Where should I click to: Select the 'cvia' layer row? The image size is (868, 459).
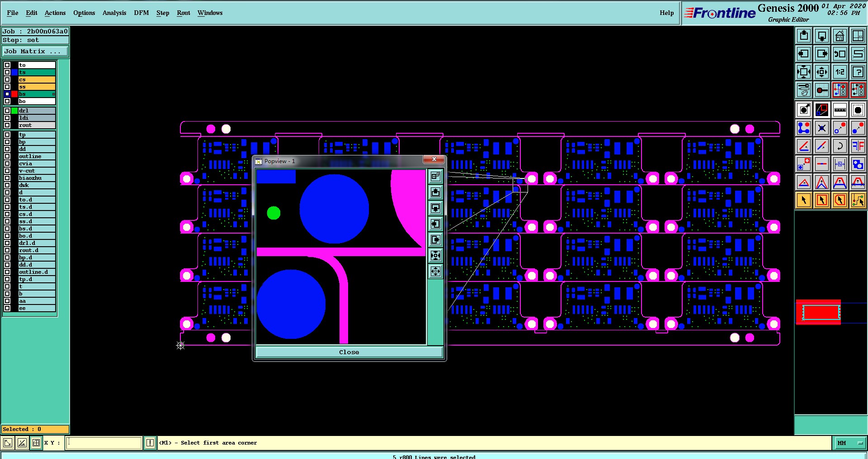coord(37,164)
